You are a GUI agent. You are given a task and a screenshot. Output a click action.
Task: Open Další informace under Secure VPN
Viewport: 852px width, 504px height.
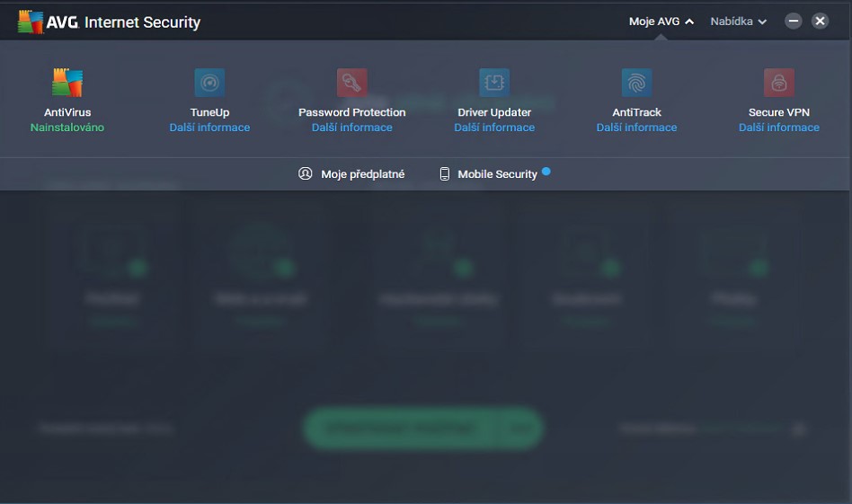(x=779, y=128)
